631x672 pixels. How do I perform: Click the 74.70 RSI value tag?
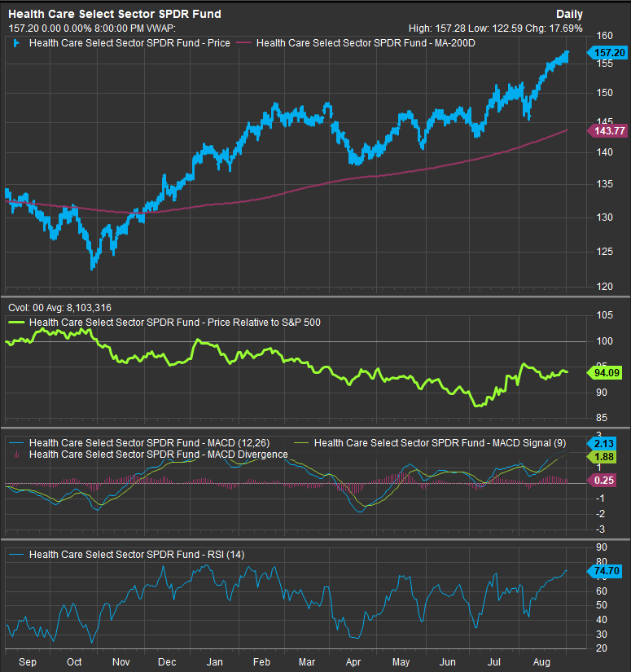[606, 571]
